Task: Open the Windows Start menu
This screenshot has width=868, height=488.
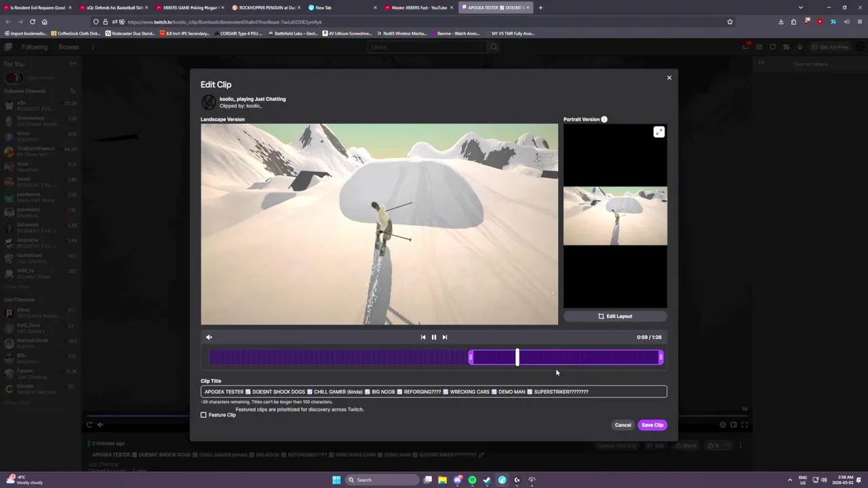Action: click(336, 480)
